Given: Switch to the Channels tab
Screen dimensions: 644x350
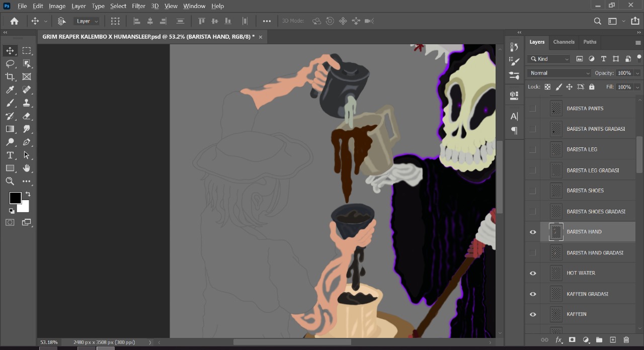Looking at the screenshot, I should tap(563, 42).
